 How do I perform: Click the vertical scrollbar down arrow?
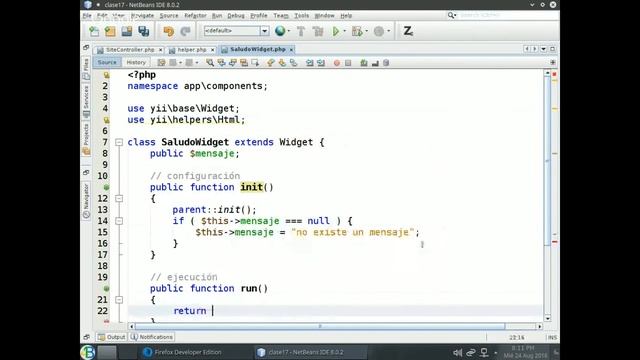[548, 318]
